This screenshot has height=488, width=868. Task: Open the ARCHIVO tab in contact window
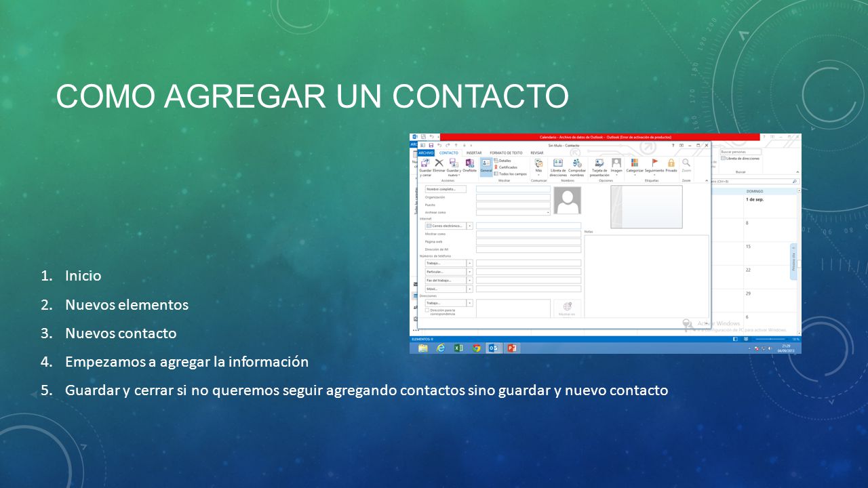pyautogui.click(x=426, y=153)
